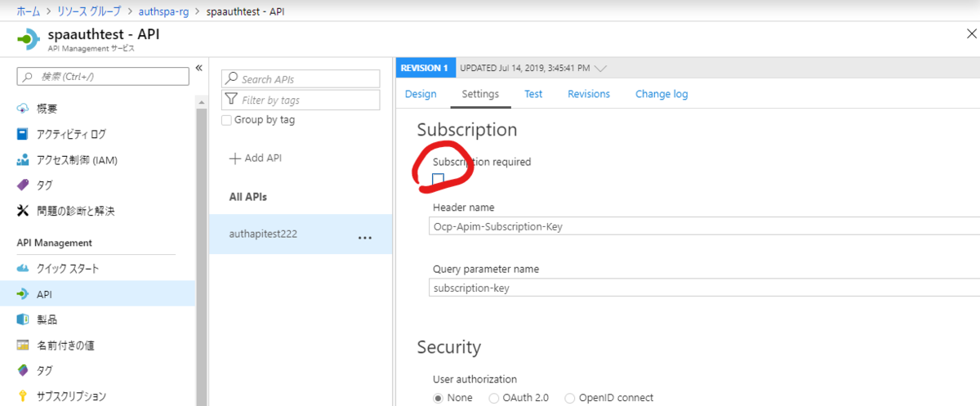
Task: Click the 製品 product icon
Action: (x=24, y=319)
